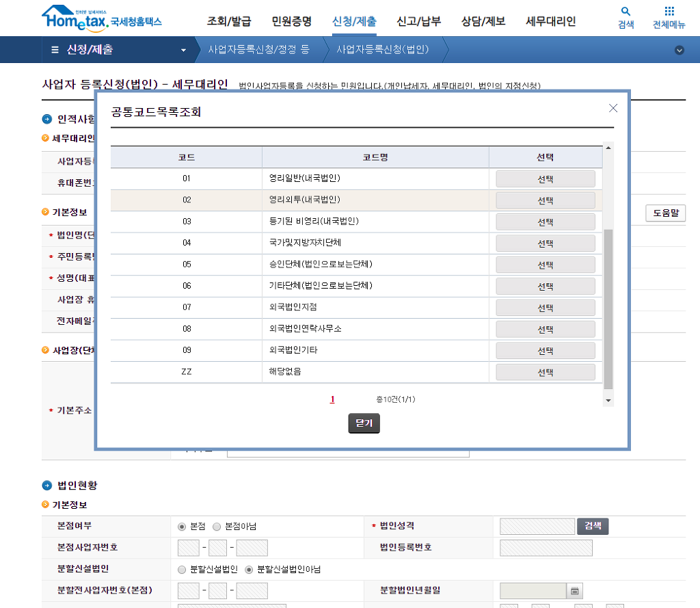This screenshot has width=700, height=608.
Task: Open the 신고/납부 top menu
Action: click(x=418, y=21)
